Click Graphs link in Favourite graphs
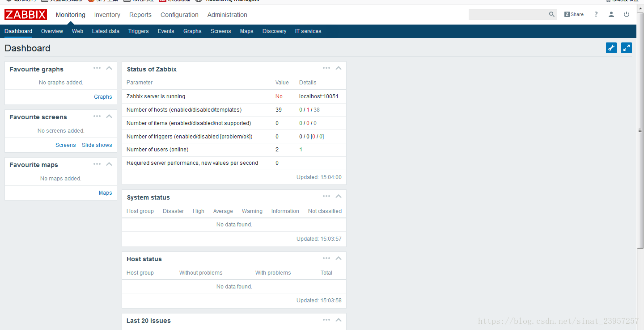The image size is (644, 330). pyautogui.click(x=103, y=97)
